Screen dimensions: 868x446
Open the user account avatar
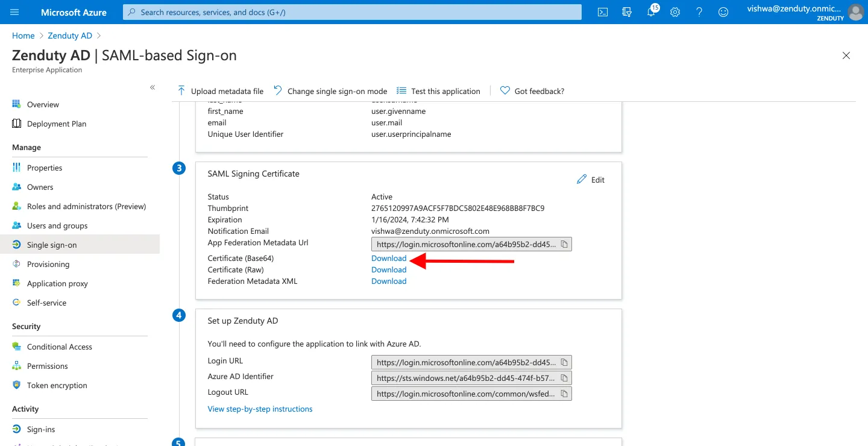pyautogui.click(x=855, y=12)
